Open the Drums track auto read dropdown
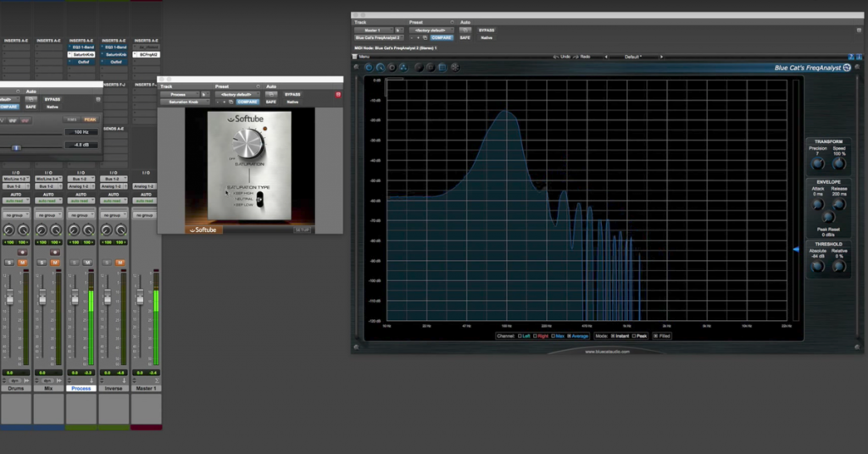This screenshot has height=454, width=868. [x=16, y=201]
